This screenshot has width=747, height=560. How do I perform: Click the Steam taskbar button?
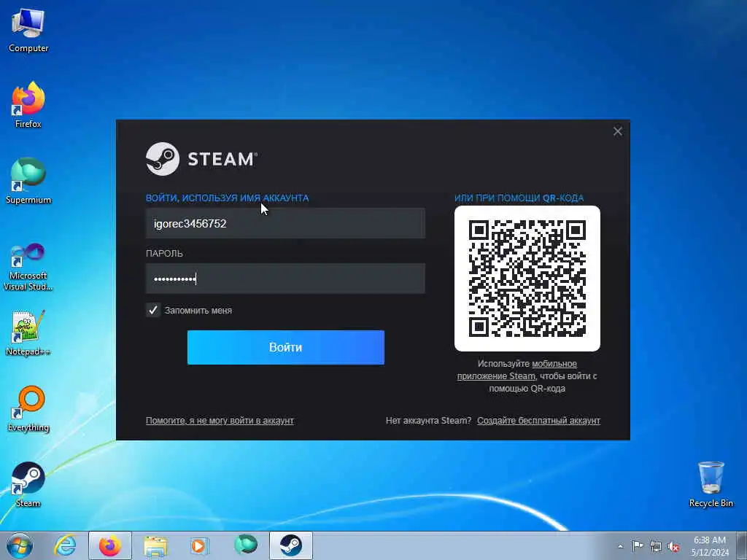point(290,545)
